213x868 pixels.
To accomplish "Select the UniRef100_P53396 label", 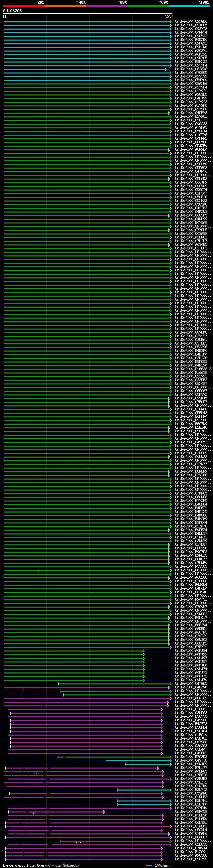I will point(191,347).
